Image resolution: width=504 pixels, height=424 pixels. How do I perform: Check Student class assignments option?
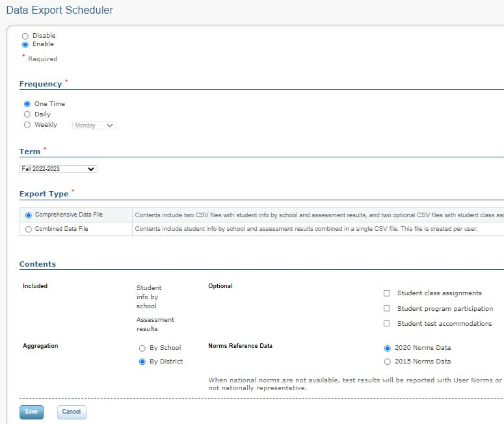(x=387, y=293)
